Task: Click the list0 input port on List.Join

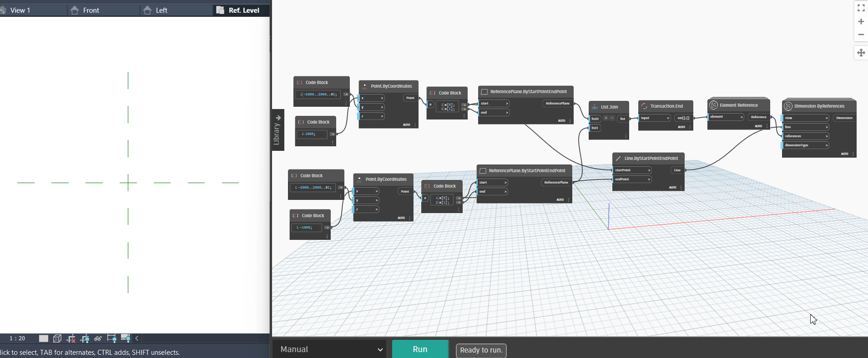Action: pyautogui.click(x=595, y=119)
